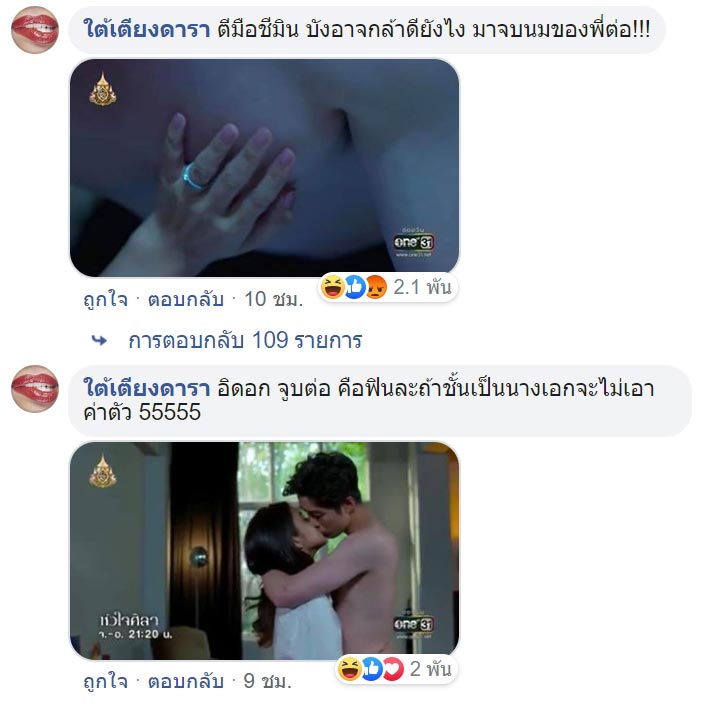Click the heart reaction icon on second comment
The width and height of the screenshot is (713, 706).
pyautogui.click(x=393, y=669)
